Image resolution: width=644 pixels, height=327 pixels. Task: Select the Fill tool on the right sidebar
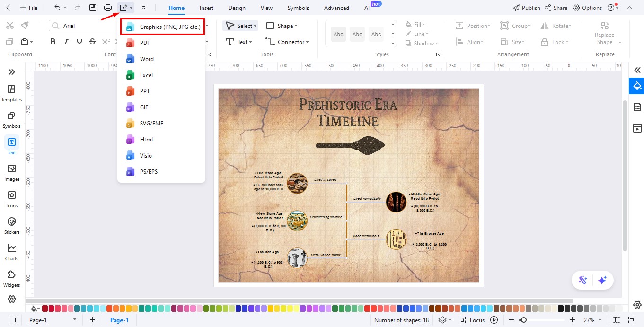click(636, 86)
